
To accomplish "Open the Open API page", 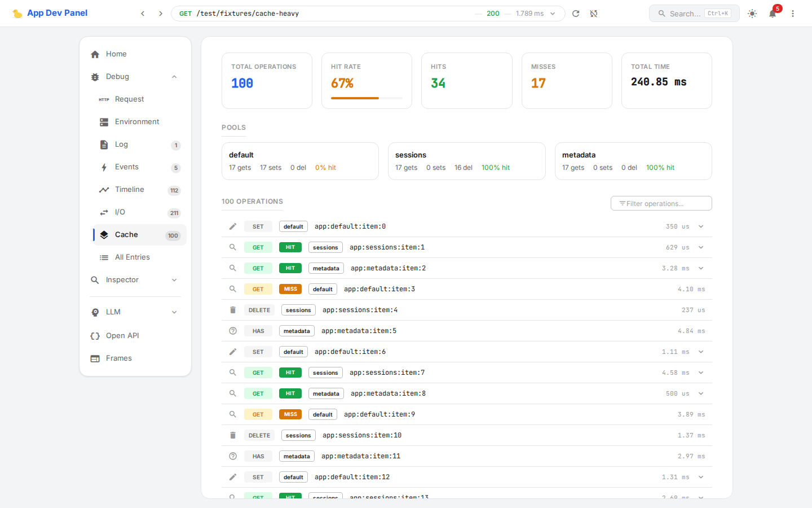I will point(122,336).
